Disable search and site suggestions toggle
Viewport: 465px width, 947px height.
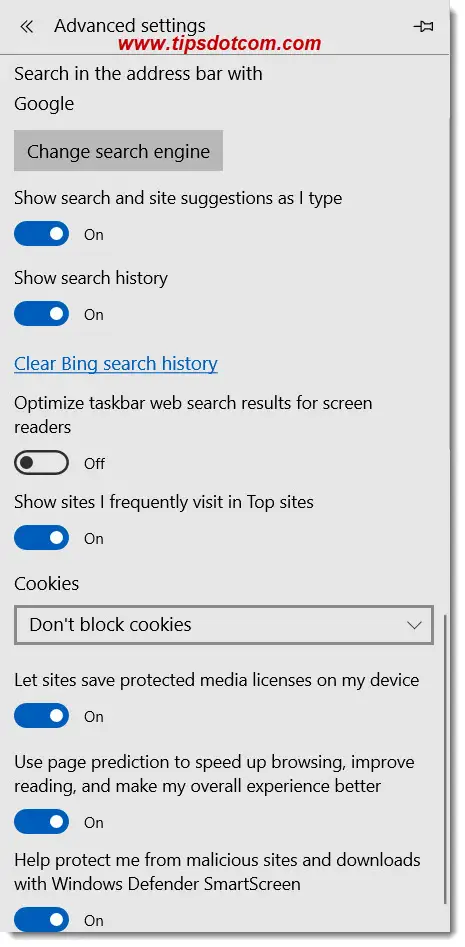click(x=42, y=234)
